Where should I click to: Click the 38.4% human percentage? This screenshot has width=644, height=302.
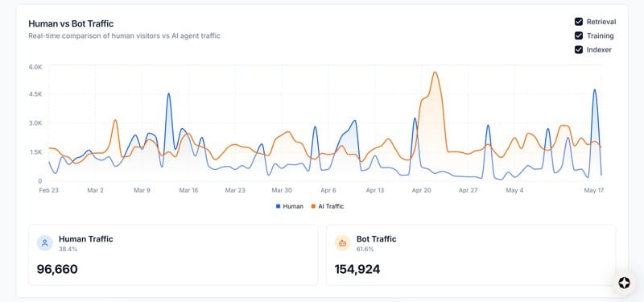[x=68, y=249]
